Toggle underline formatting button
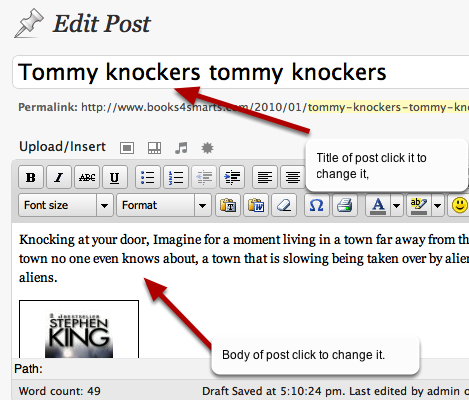This screenshot has width=469, height=400. point(115,177)
